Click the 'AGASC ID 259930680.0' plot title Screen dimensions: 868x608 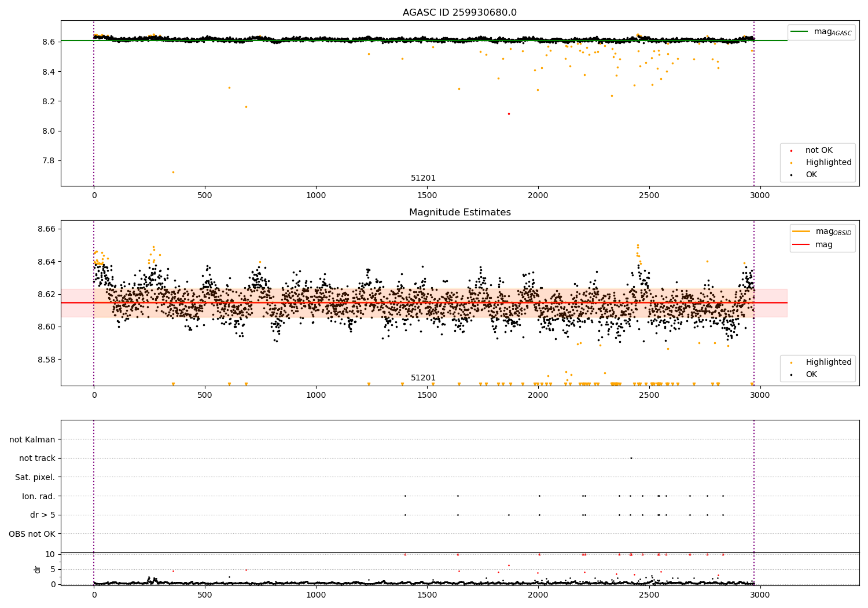click(459, 13)
